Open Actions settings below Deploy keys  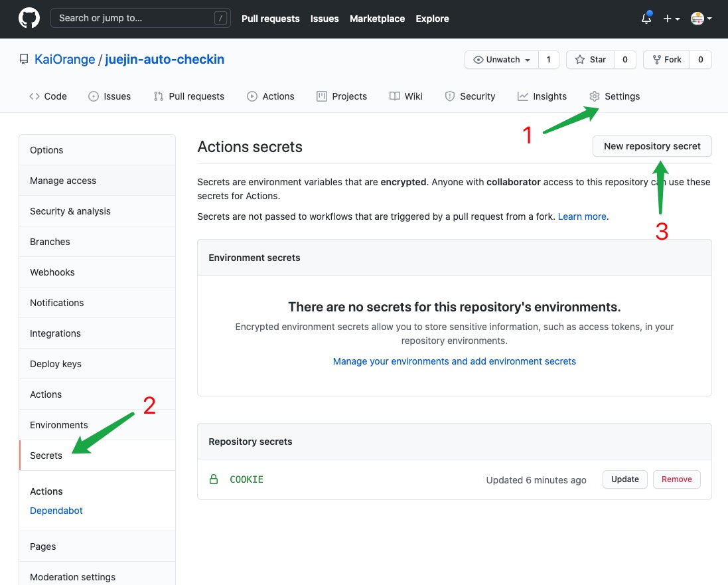pos(97,394)
